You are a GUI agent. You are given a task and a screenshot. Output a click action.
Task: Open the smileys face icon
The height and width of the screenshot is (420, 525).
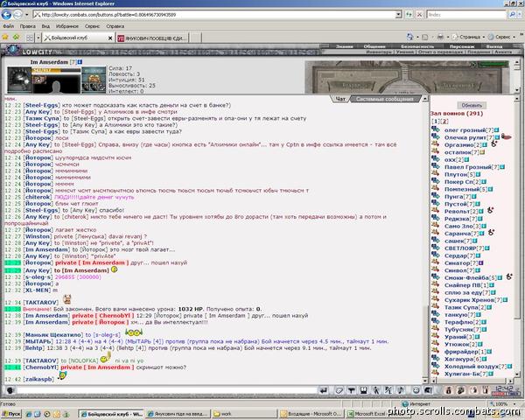coord(416,390)
